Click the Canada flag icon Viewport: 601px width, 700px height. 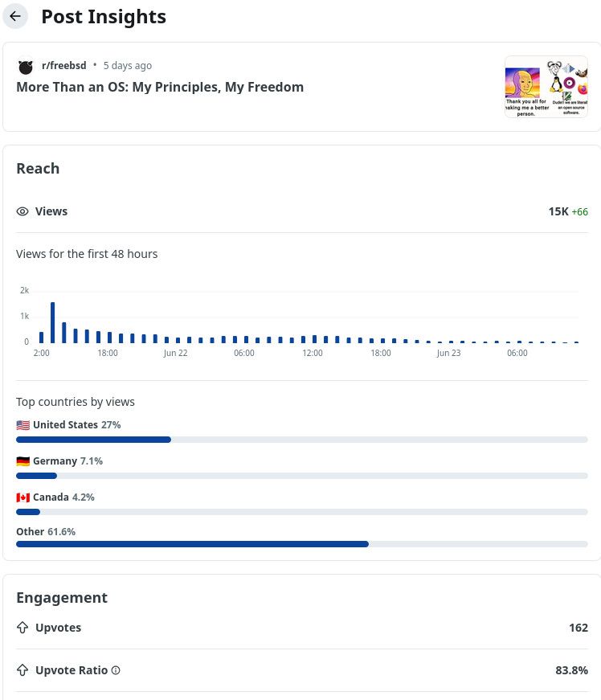22,497
